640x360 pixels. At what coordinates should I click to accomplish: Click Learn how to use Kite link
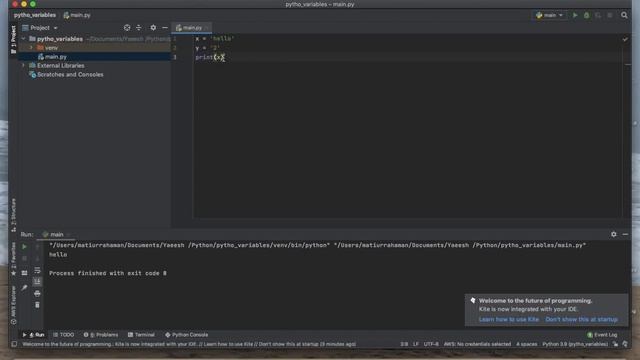509,319
